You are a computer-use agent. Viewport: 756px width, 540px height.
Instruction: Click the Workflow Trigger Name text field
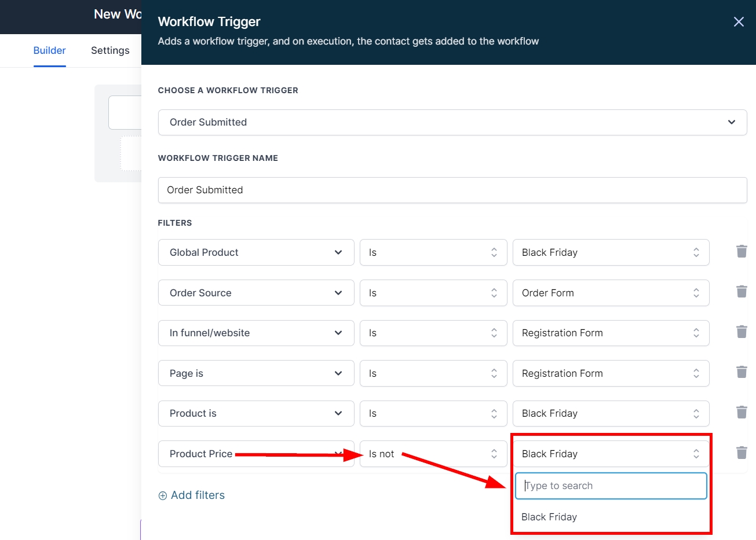click(x=452, y=190)
